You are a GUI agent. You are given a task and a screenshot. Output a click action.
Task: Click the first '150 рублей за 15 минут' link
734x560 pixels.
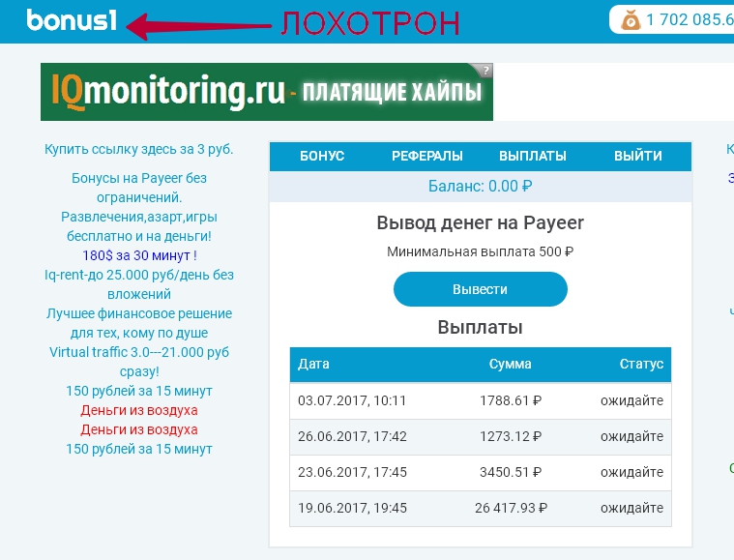click(x=139, y=391)
